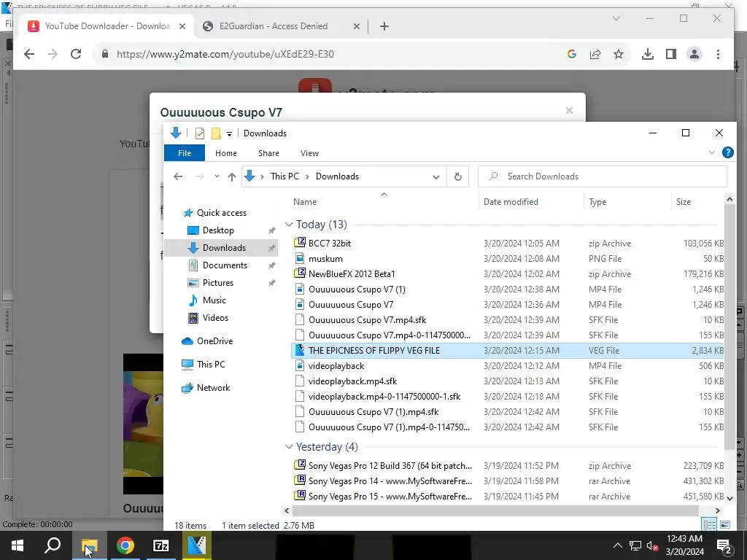The width and height of the screenshot is (747, 560).
Task: Sort by Name column header
Action: [384, 202]
